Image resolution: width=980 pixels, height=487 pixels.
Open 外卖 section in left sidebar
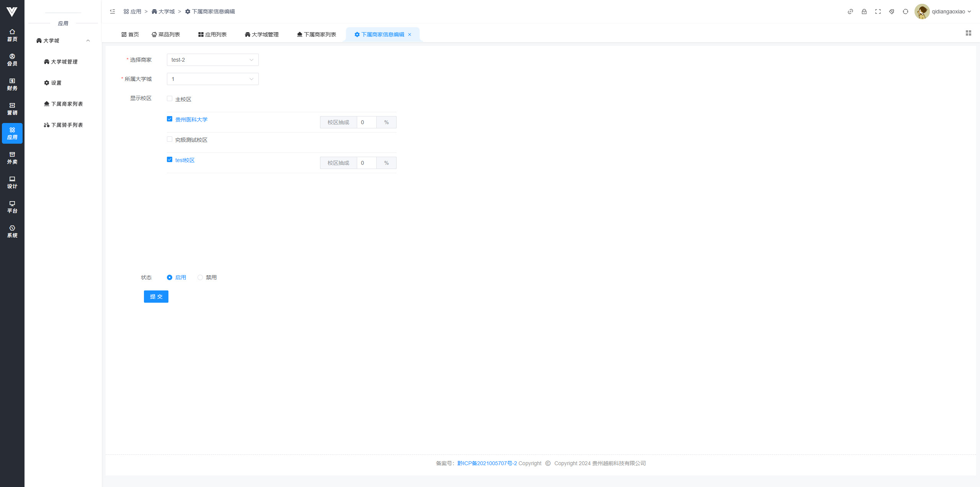[12, 158]
